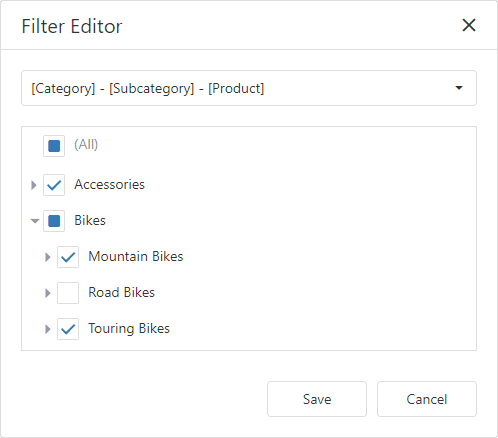Select the Road Bikes label
The image size is (498, 438).
pos(121,292)
